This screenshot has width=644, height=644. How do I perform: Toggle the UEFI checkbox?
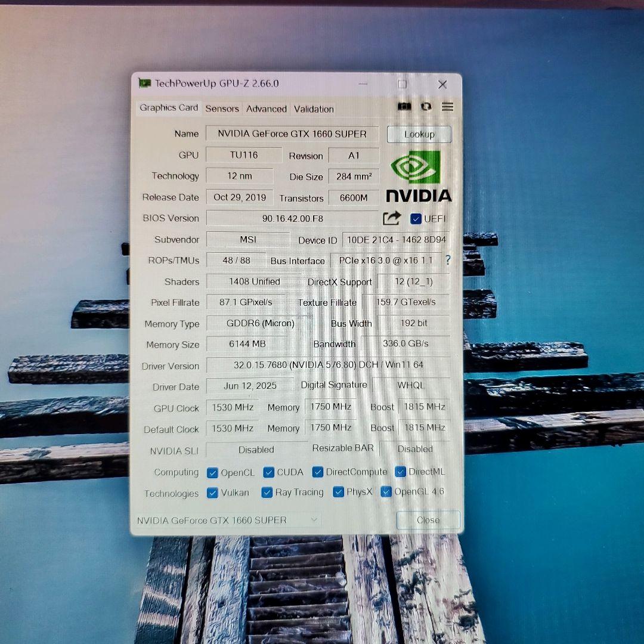coord(416,218)
